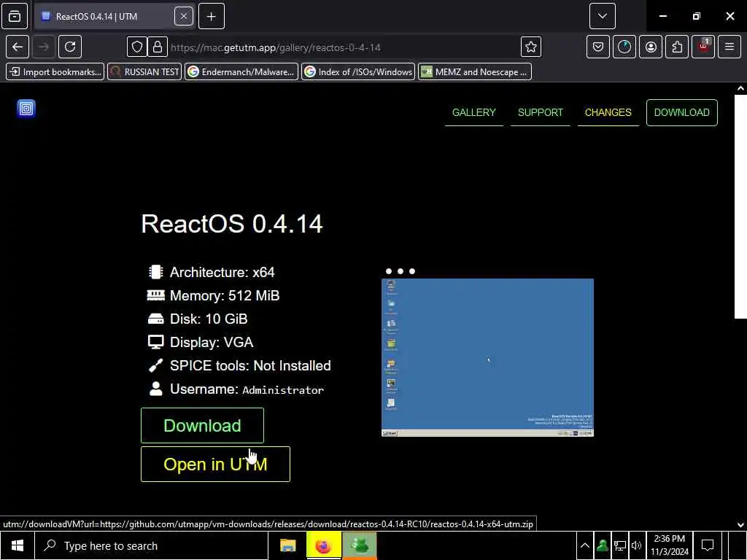This screenshot has width=747, height=560.
Task: Click the Architecture: x64 text
Action: (x=222, y=273)
